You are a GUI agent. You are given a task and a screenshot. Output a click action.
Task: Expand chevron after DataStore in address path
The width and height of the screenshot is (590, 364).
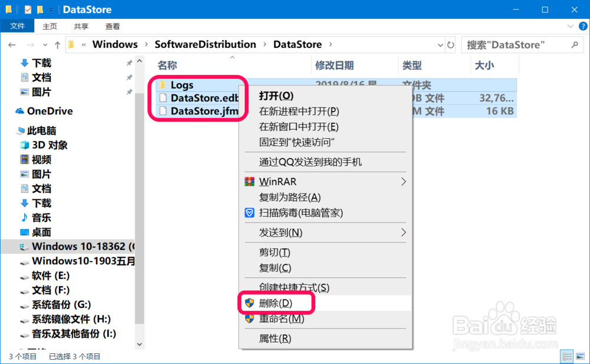pos(330,44)
